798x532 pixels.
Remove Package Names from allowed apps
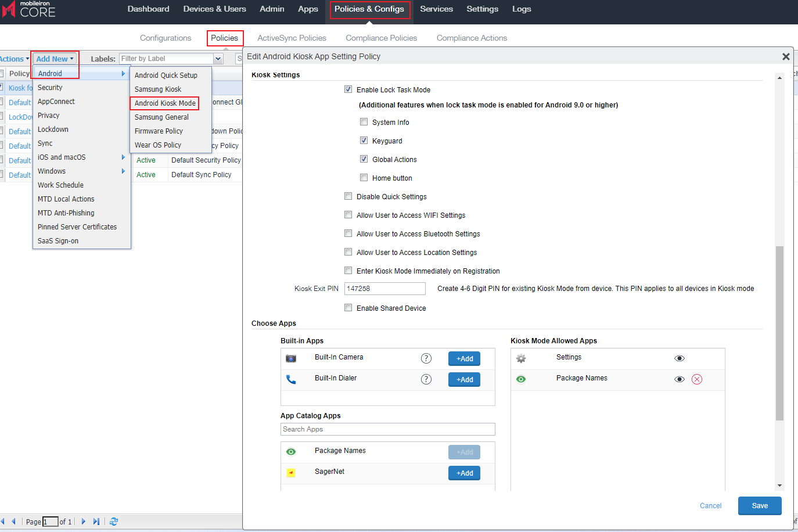[x=697, y=379]
